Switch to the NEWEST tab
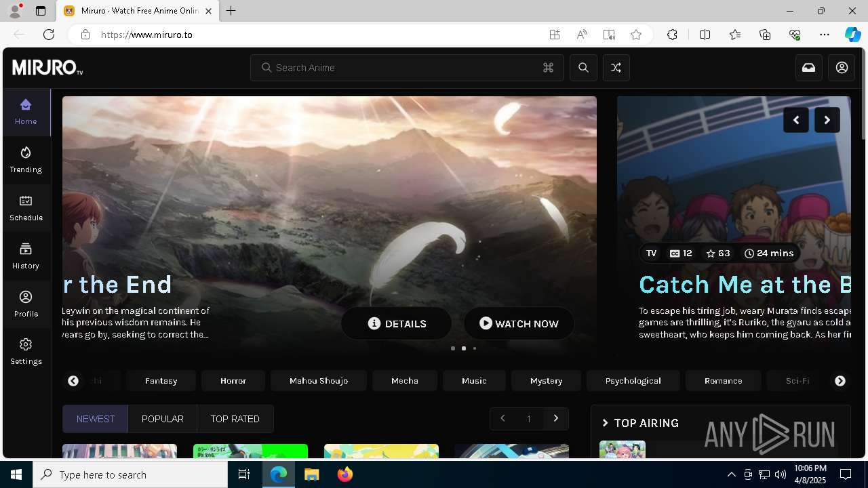The height and width of the screenshot is (488, 868). point(96,419)
